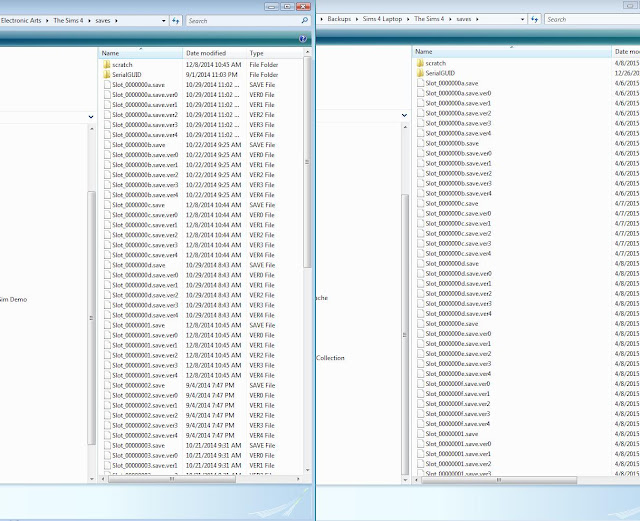
Task: Click right window's navigation pane vertical scrollbar
Action: [404, 335]
